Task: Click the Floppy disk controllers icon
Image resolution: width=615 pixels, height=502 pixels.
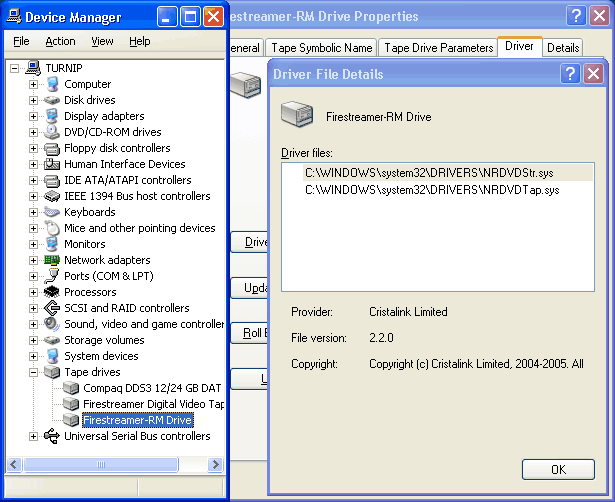Action: coord(52,149)
